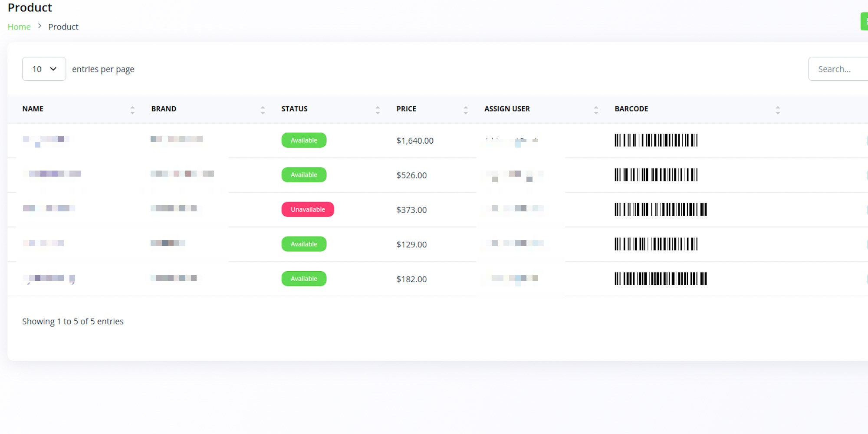Screen dimensions: 868x434
Task: Go to the Home breadcrumb link
Action: click(19, 27)
